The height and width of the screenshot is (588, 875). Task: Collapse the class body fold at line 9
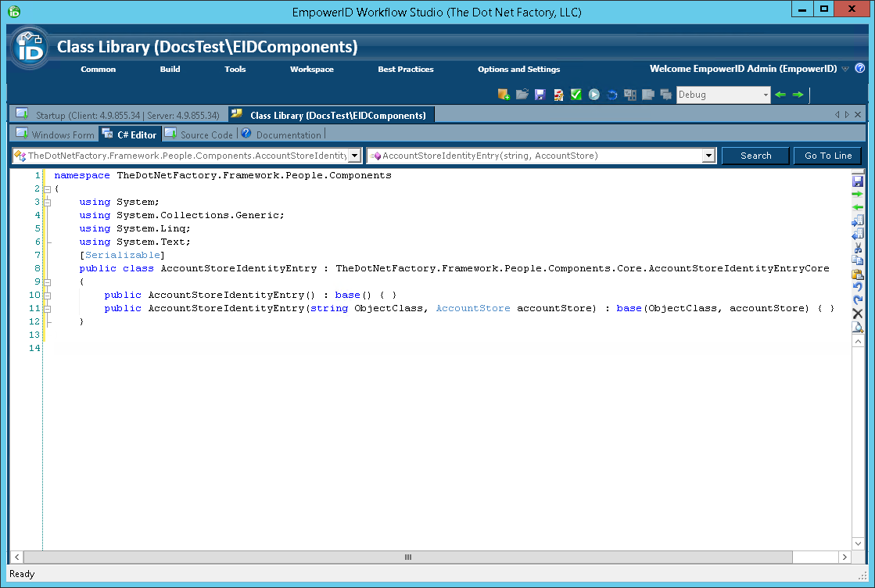click(x=47, y=281)
